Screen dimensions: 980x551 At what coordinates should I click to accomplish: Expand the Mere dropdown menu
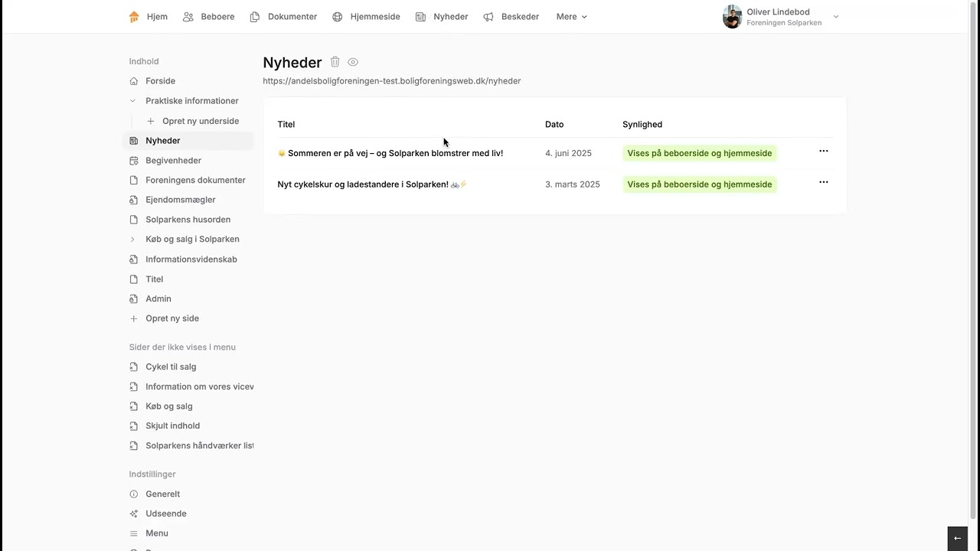[x=571, y=17]
